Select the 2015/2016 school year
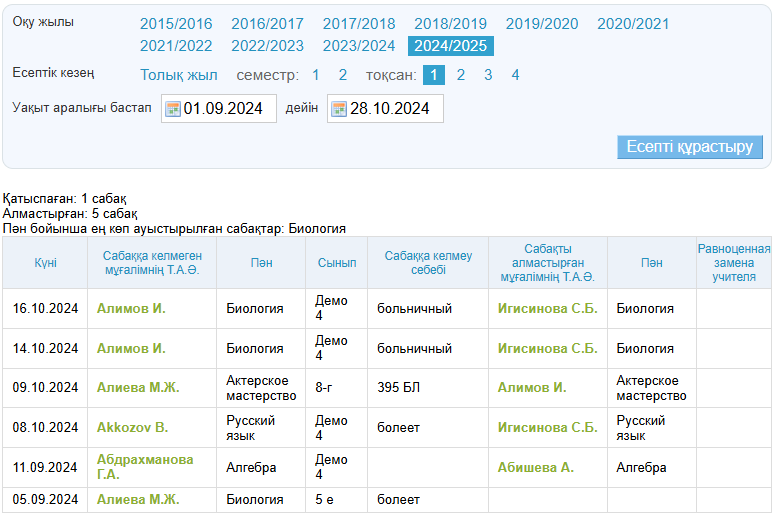Viewport: 777px width, 517px height. (176, 24)
